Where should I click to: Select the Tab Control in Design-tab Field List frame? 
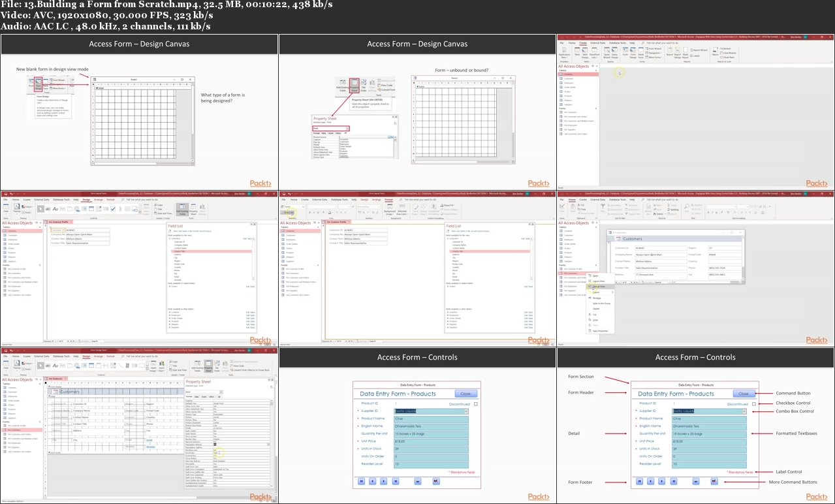point(70,209)
